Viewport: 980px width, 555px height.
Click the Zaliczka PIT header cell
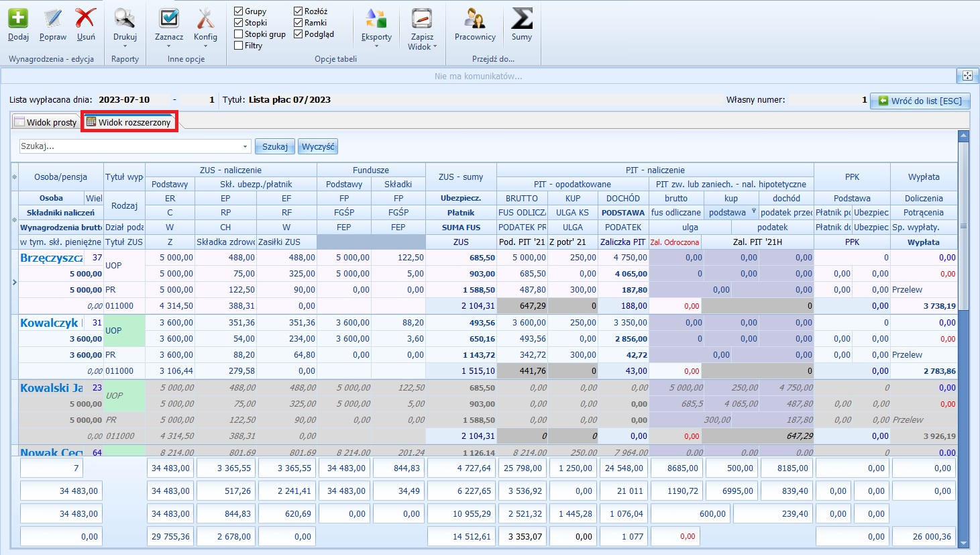(x=623, y=242)
